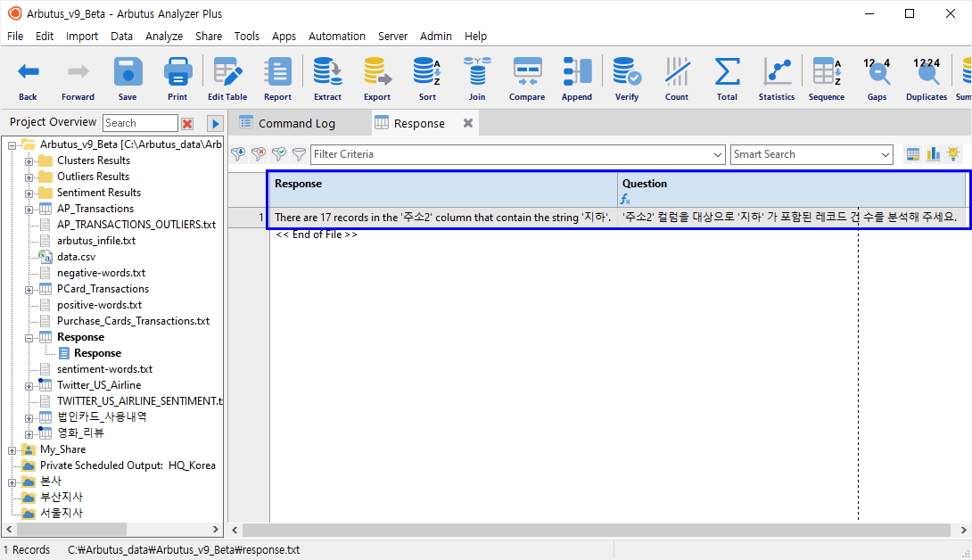972x560 pixels.
Task: Click the green check filter funnel icon
Action: (279, 153)
